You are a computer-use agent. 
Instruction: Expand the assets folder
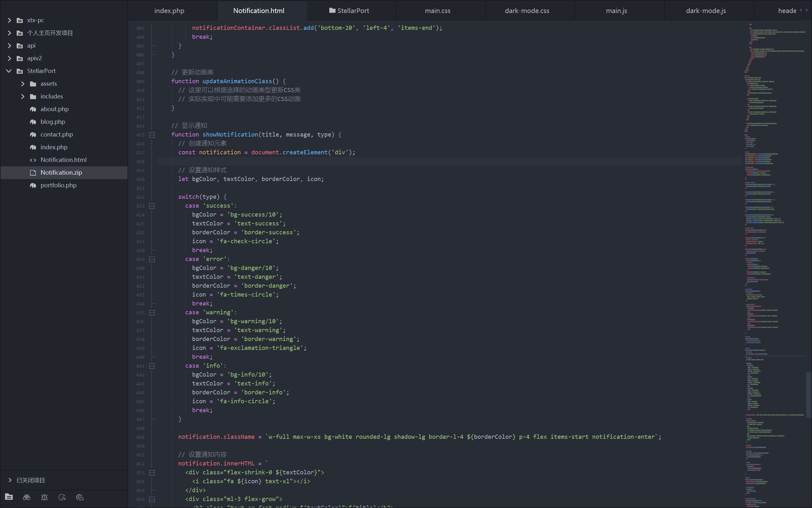[x=23, y=84]
